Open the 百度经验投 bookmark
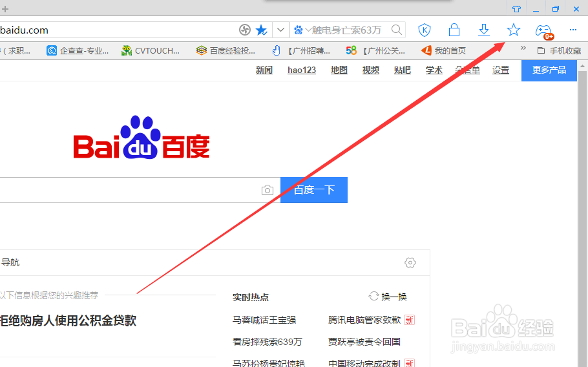Screen dimensions: 588x367 pos(226,50)
